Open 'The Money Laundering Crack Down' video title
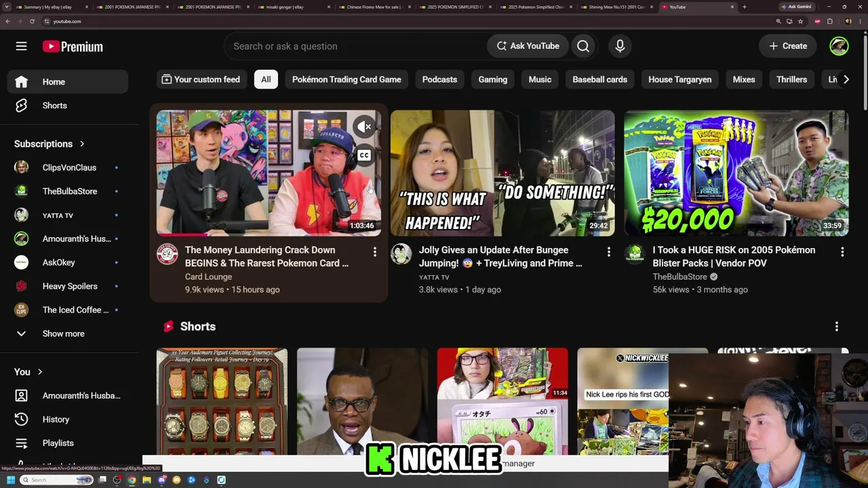The height and width of the screenshot is (488, 868). coord(267,256)
